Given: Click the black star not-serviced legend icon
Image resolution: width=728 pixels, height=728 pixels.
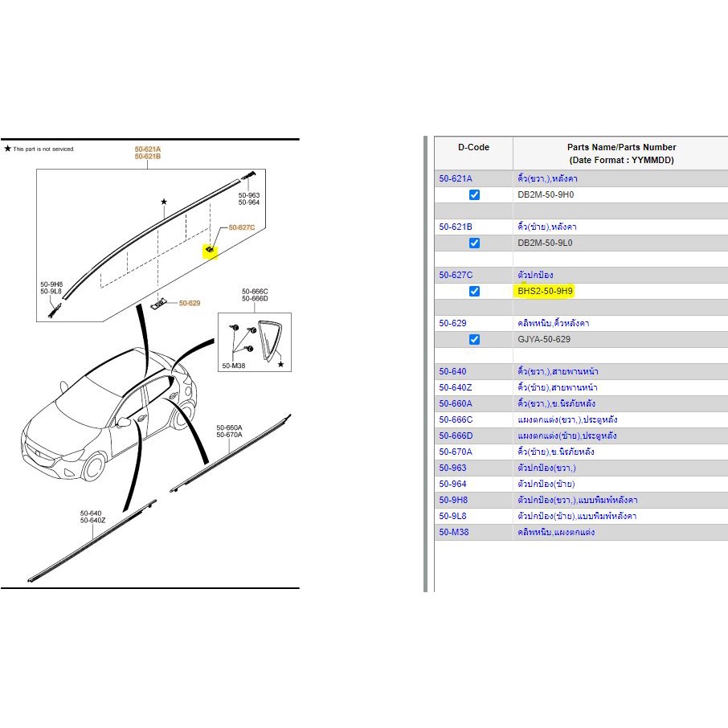Looking at the screenshot, I should click(8, 149).
